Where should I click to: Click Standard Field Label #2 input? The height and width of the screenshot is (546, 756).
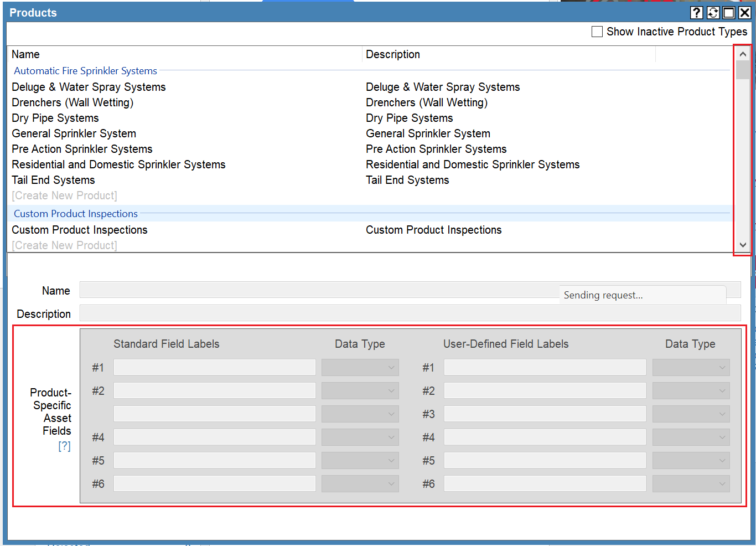pyautogui.click(x=215, y=390)
